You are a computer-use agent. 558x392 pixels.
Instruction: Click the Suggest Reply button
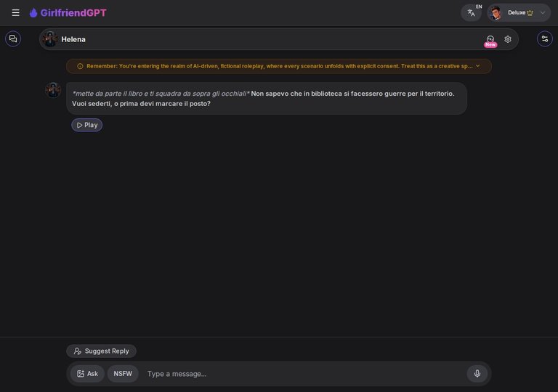click(x=102, y=351)
